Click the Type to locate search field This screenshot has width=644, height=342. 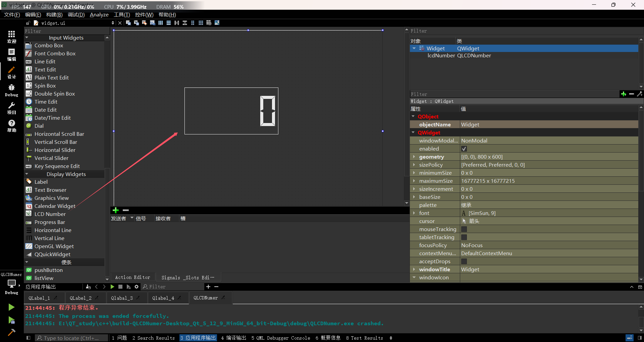(x=72, y=338)
